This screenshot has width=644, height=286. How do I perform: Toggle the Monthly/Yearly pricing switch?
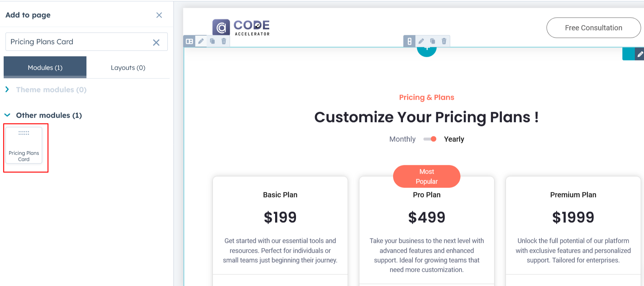click(x=430, y=139)
